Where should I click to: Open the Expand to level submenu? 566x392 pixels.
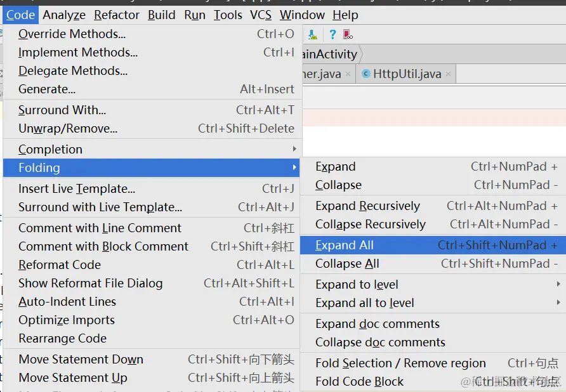click(433, 285)
